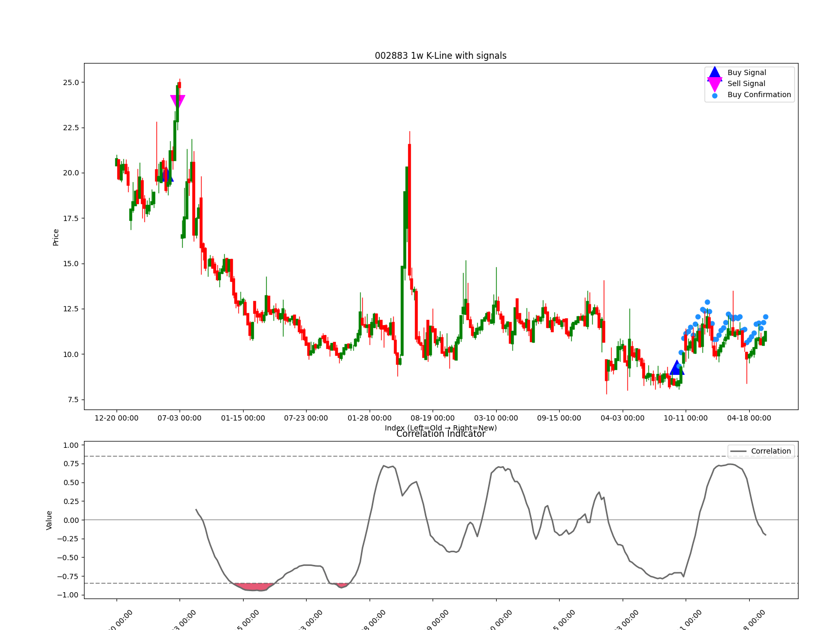Click the blue Buy Signal triangle in legend

pyautogui.click(x=715, y=73)
